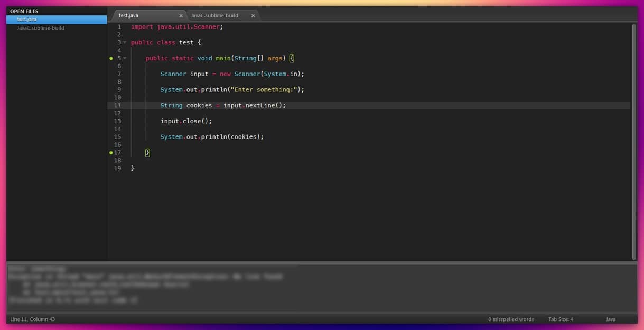Click the editor's vertical scrollbar

(x=634, y=142)
